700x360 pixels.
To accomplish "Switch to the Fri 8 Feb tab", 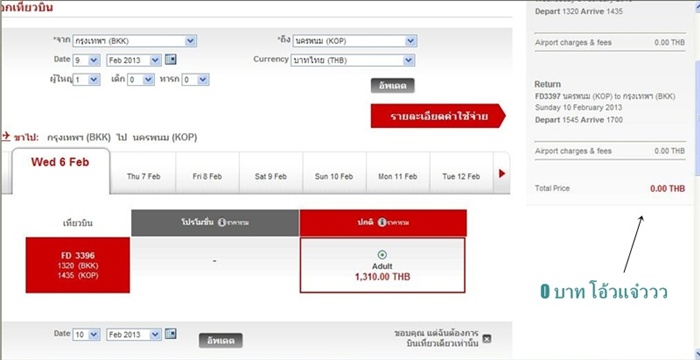I will pyautogui.click(x=207, y=173).
